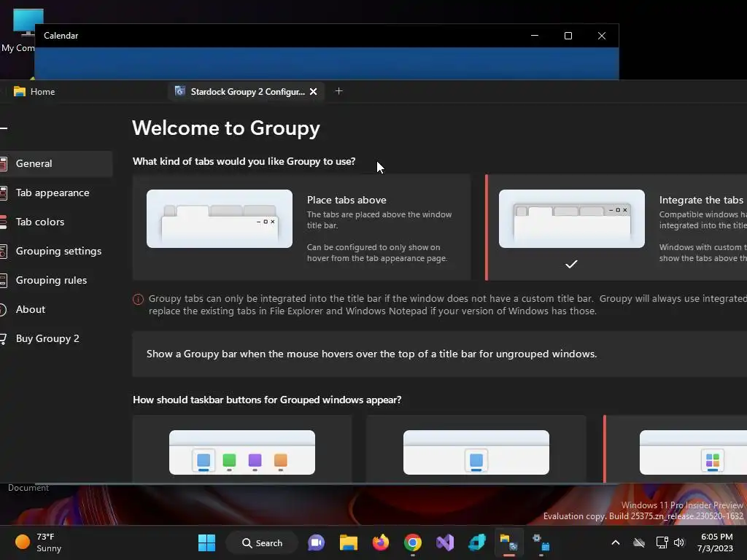Close the Stardock Groupy 2 tab
This screenshot has height=560, width=747.
coord(314,91)
